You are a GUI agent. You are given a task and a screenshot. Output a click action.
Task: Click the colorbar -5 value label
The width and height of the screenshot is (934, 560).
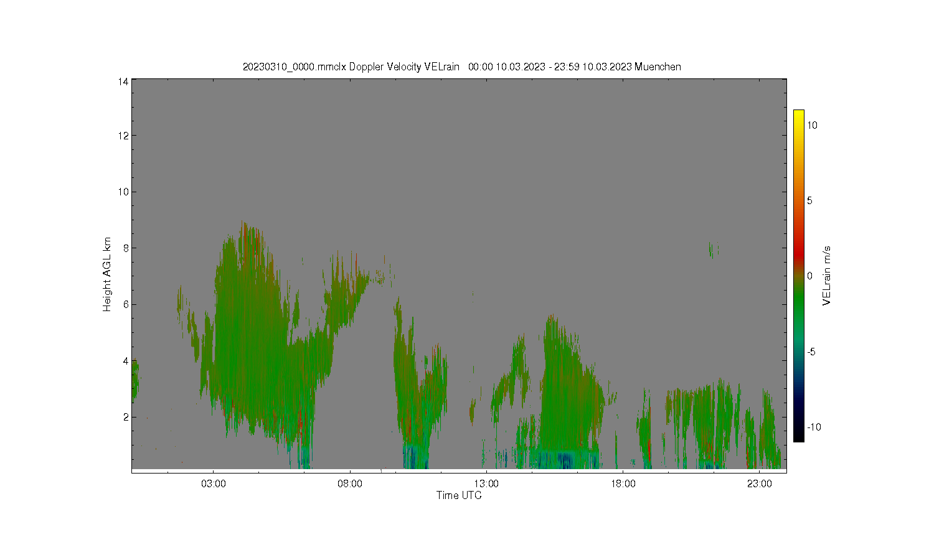(x=811, y=352)
